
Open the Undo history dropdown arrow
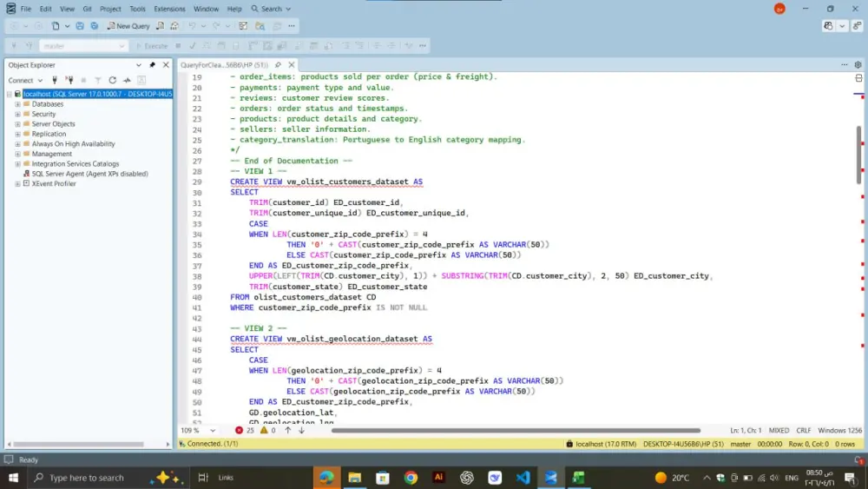(x=203, y=26)
